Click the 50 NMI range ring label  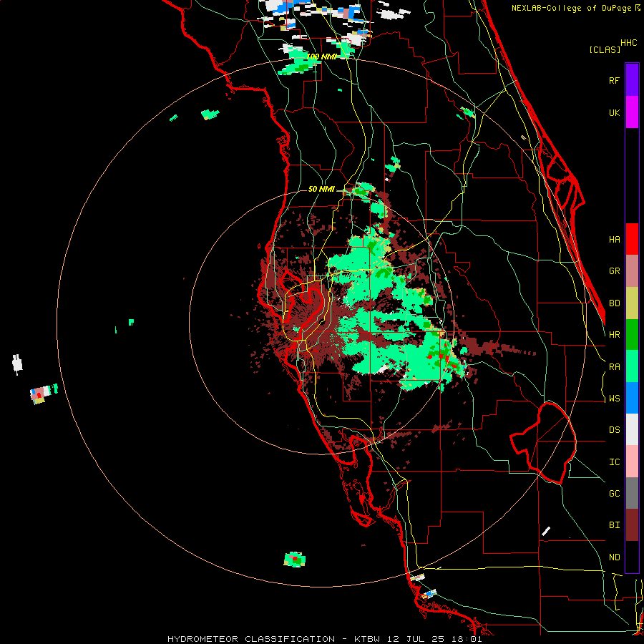pyautogui.click(x=321, y=189)
